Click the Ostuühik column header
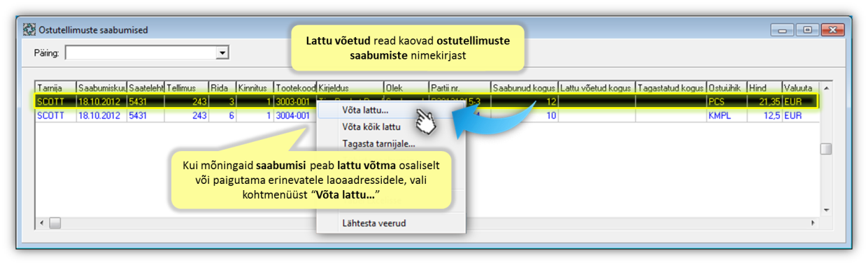868x265 pixels. point(727,88)
